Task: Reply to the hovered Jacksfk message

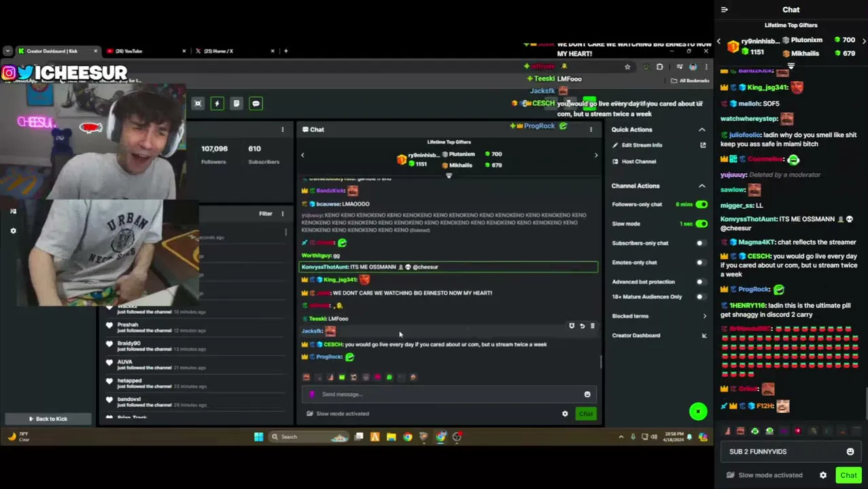Action: pyautogui.click(x=582, y=326)
